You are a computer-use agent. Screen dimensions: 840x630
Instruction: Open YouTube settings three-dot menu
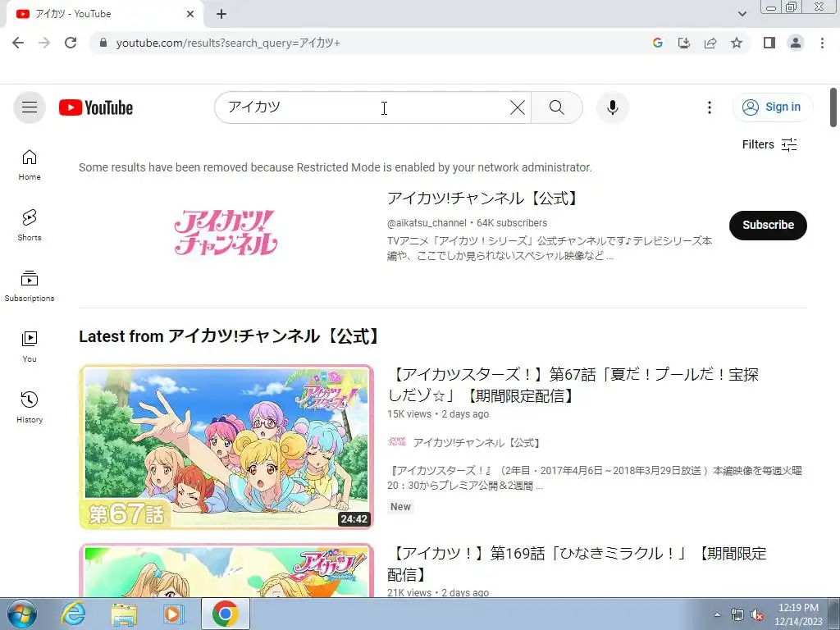tap(710, 107)
